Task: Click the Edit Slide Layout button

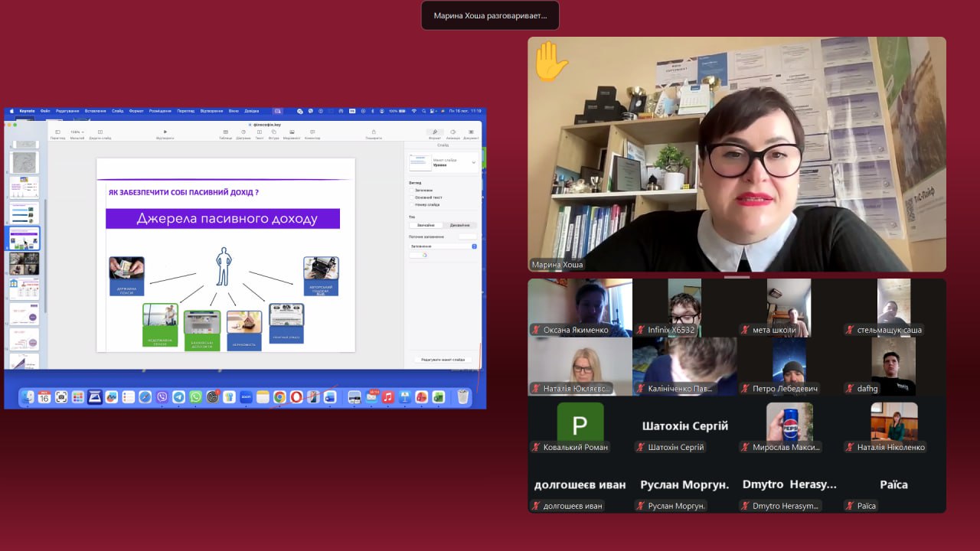Action: 443,359
